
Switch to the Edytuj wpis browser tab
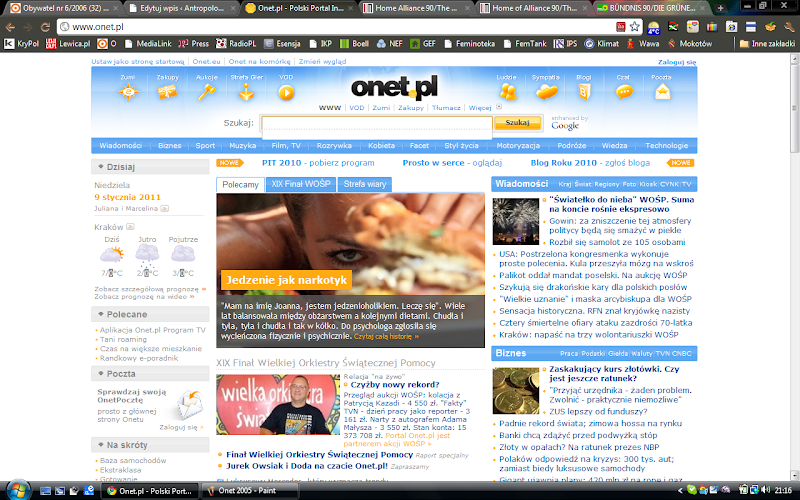pos(182,8)
